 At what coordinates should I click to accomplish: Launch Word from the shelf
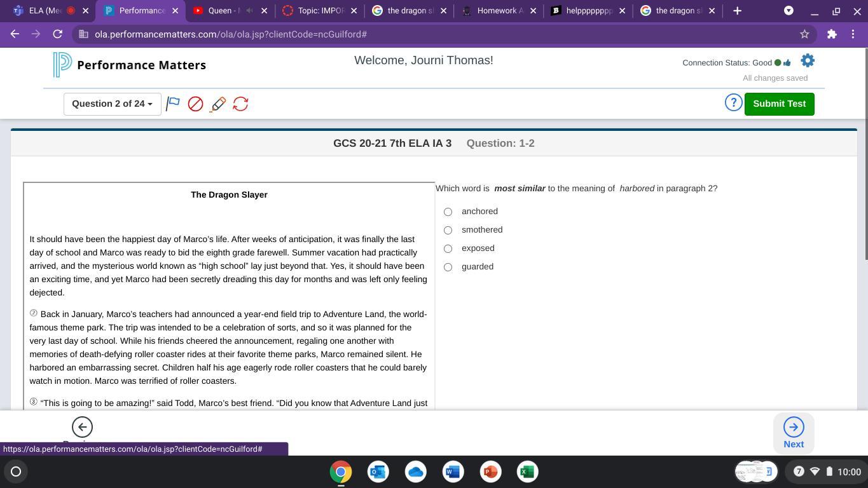point(453,471)
